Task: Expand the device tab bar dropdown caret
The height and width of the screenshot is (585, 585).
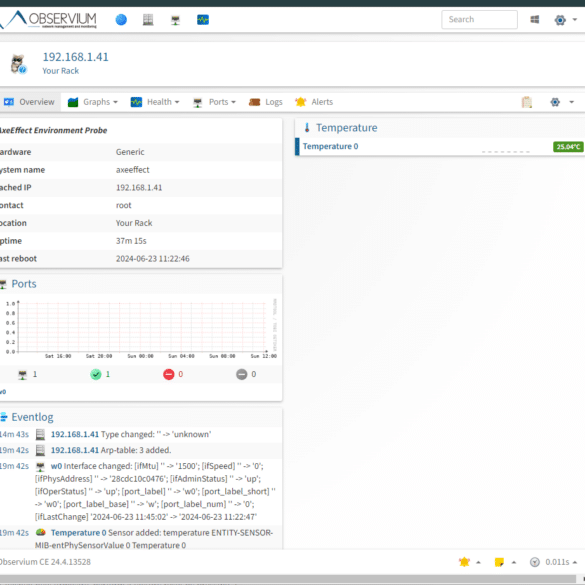Action: click(x=572, y=102)
